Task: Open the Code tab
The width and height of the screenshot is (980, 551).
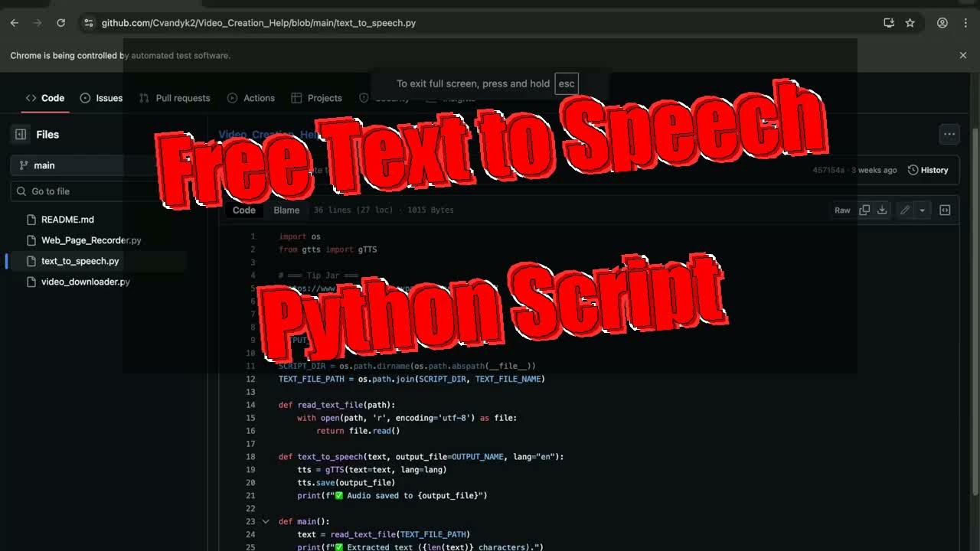Action: point(45,98)
